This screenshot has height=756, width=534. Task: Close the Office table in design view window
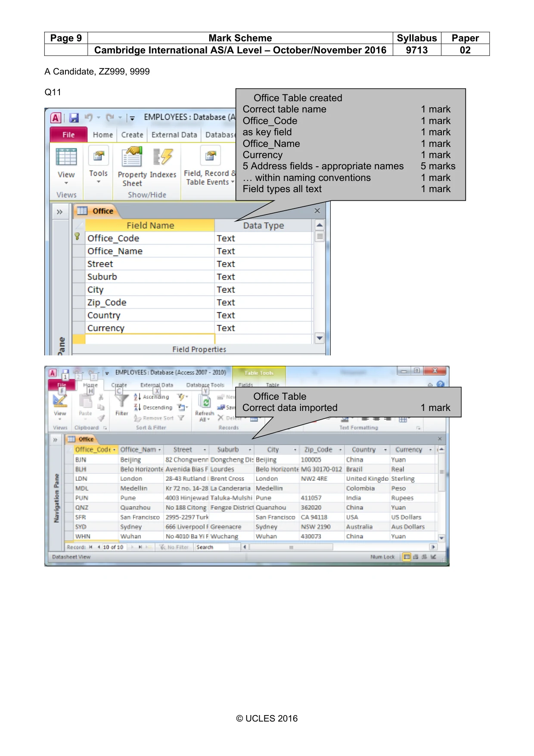tap(317, 211)
